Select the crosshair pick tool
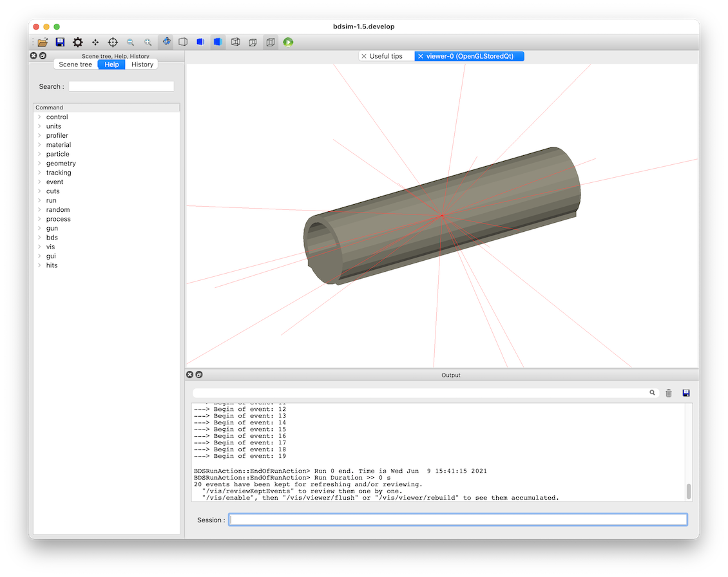The width and height of the screenshot is (728, 577). (113, 43)
